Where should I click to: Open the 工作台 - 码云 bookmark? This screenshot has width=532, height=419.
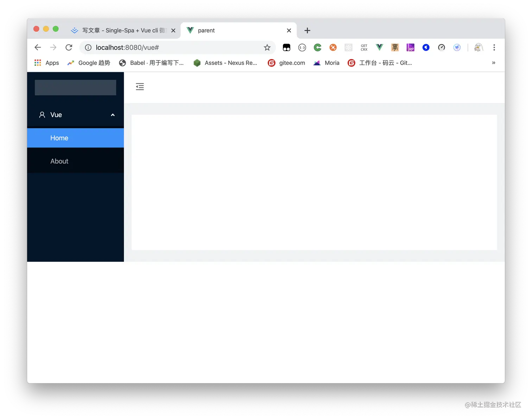point(380,63)
